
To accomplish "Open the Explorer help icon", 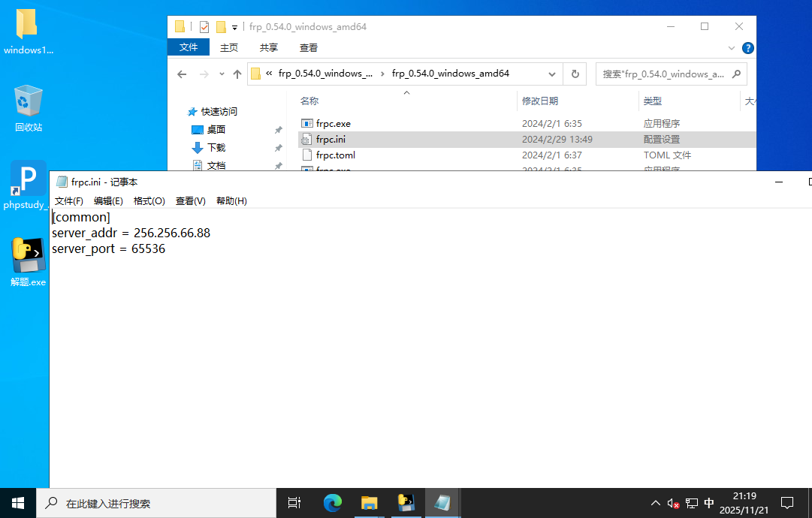I will 748,48.
